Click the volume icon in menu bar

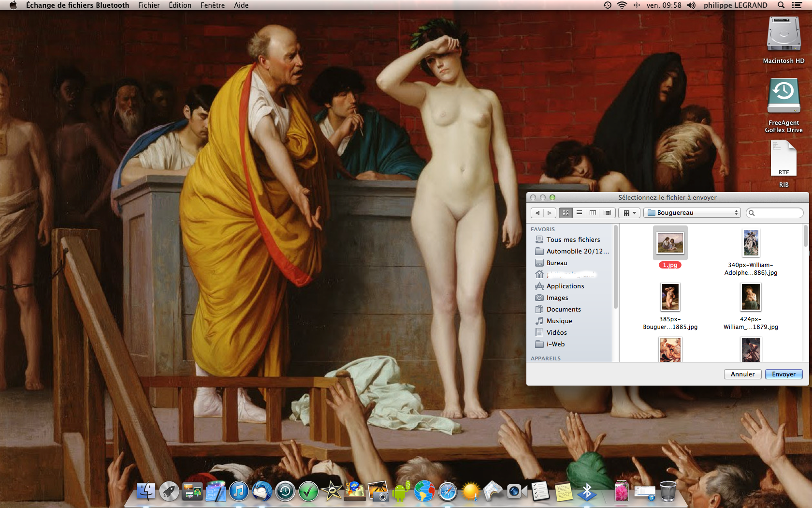(692, 5)
